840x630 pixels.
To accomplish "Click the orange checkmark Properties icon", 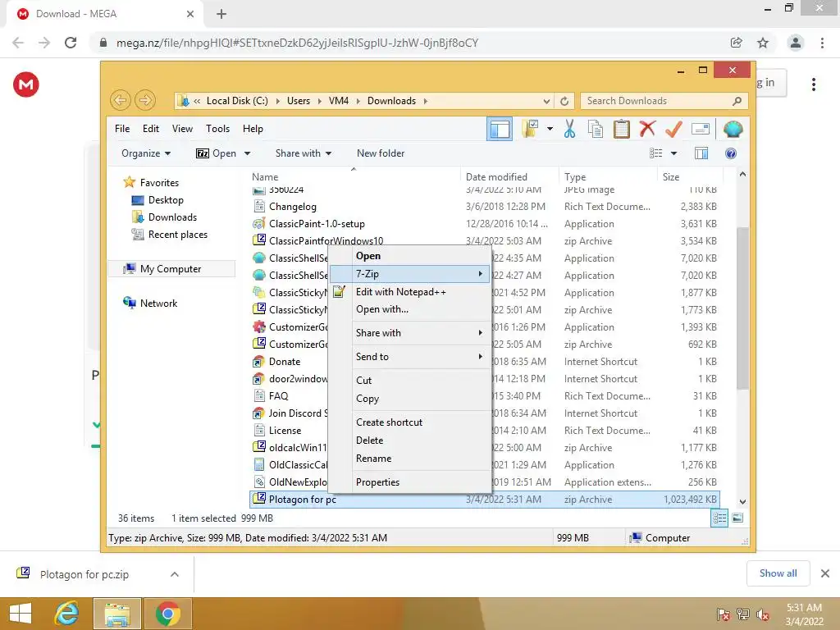I will [x=673, y=129].
